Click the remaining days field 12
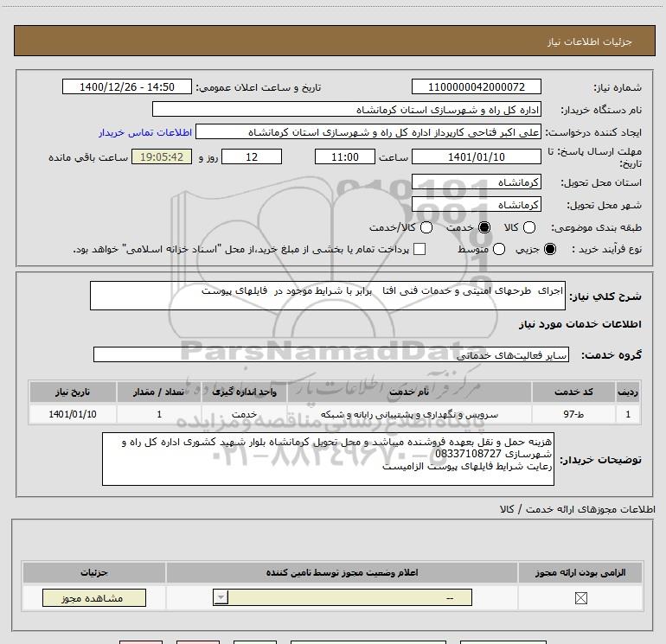This screenshot has height=644, width=666. pyautogui.click(x=252, y=156)
